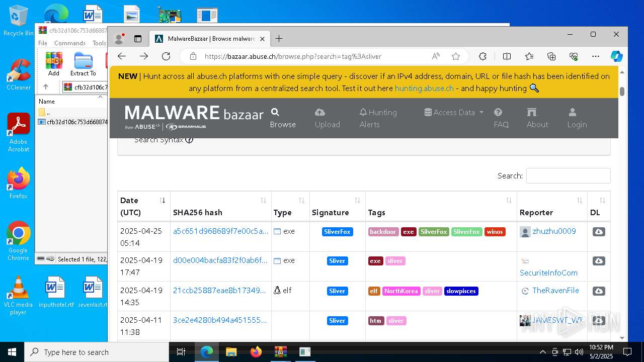644x362 pixels.
Task: Sort table by Tags column
Action: 441,206
